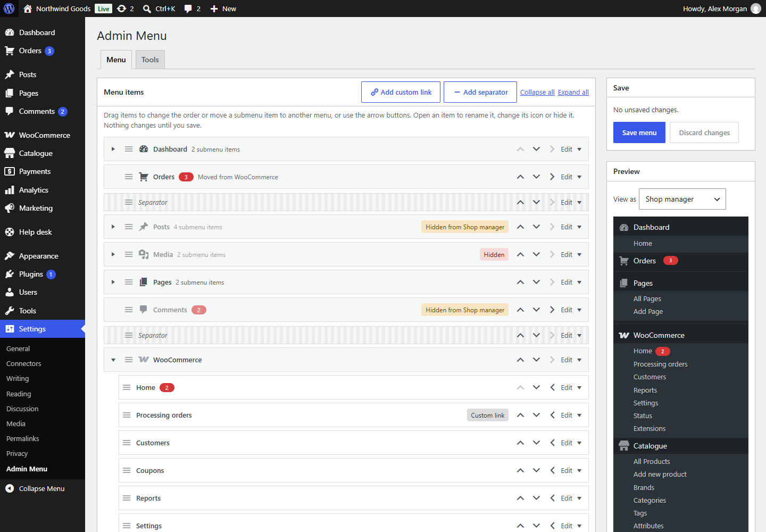Move the Comments row up
The width and height of the screenshot is (766, 532).
pos(520,310)
